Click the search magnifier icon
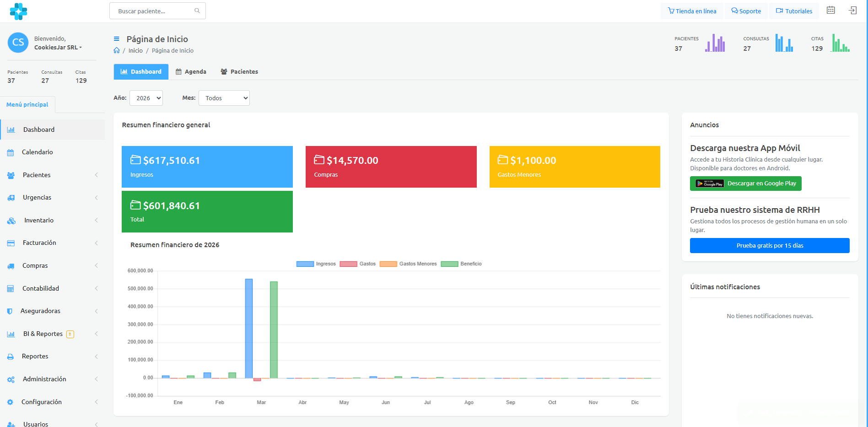Viewport: 868px width, 427px height. 197,11
